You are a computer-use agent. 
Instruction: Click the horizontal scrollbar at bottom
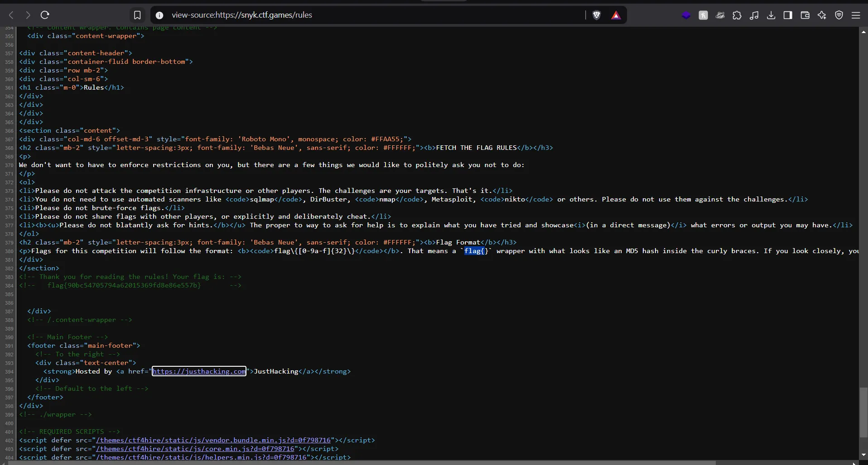click(362, 463)
